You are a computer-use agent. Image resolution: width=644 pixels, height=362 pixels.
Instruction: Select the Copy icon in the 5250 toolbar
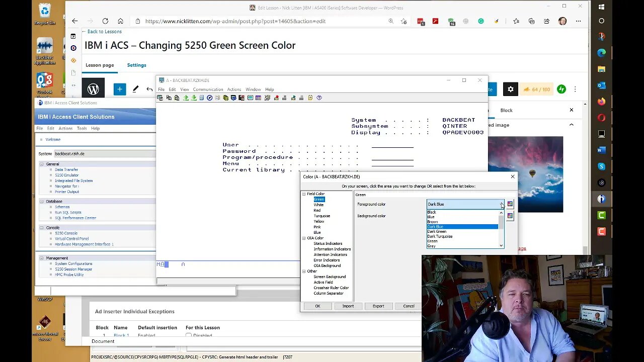(169, 98)
